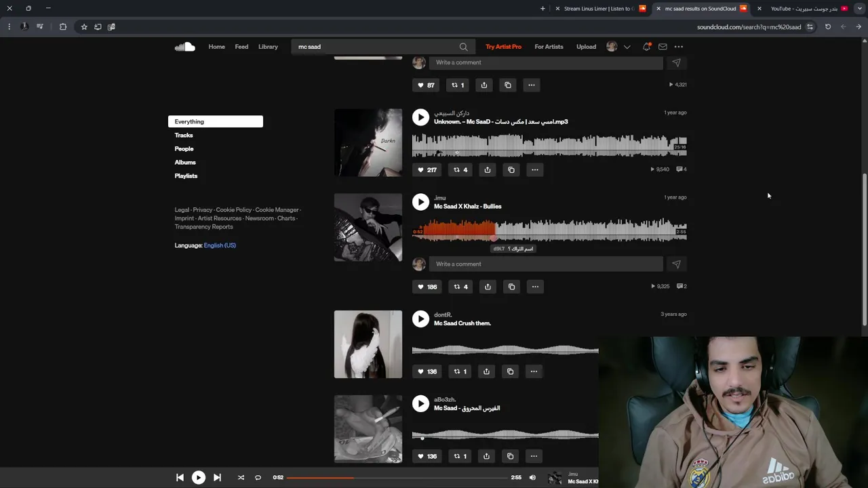Click the search magnifier icon
The image size is (868, 488).
tap(463, 47)
